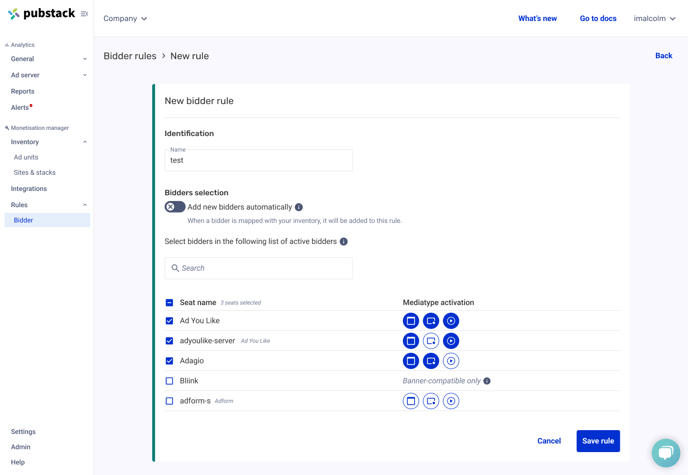The image size is (688, 475).
Task: Collapse sidebar using icon beside pubstack logo
Action: 84,14
